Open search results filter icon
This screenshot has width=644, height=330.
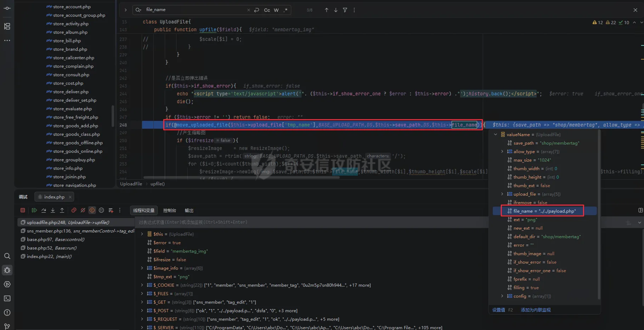tap(345, 10)
